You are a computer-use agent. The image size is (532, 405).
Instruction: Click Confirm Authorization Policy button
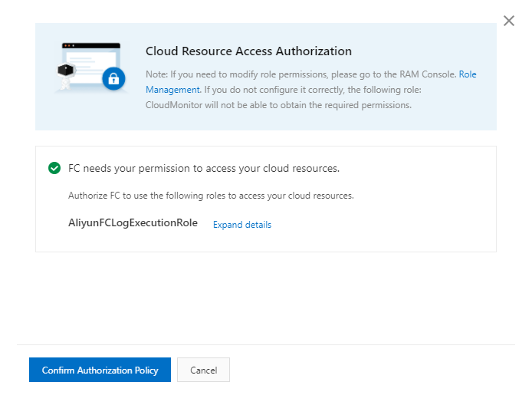click(100, 370)
